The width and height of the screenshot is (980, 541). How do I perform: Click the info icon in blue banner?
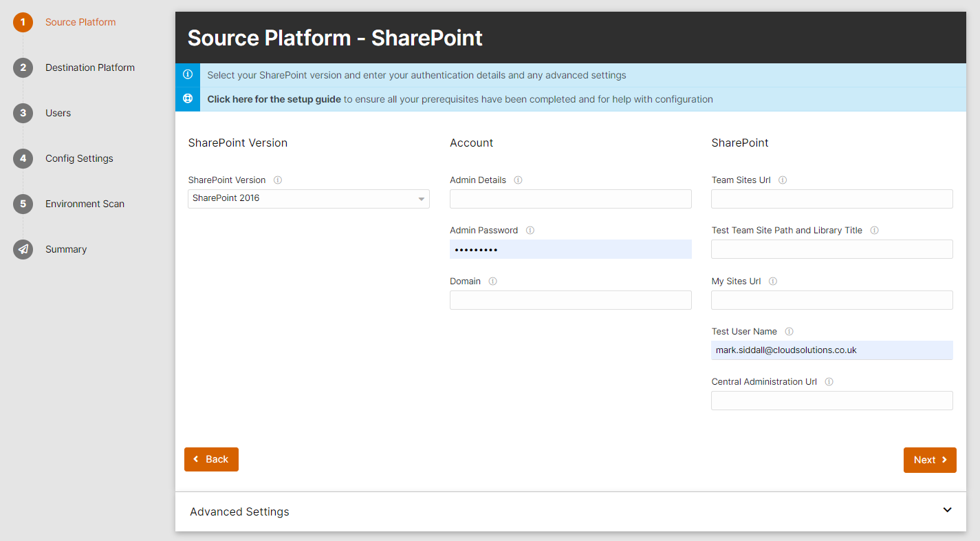[x=188, y=75]
